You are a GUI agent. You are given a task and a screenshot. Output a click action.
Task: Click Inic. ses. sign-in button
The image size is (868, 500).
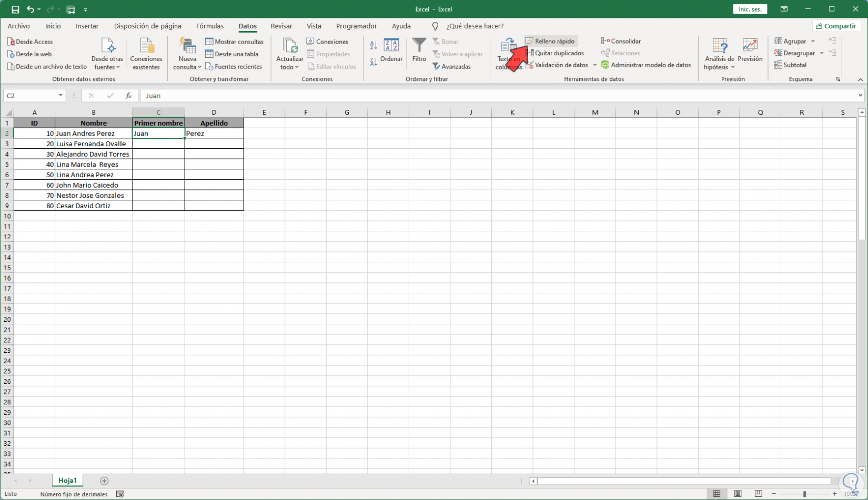tap(750, 9)
